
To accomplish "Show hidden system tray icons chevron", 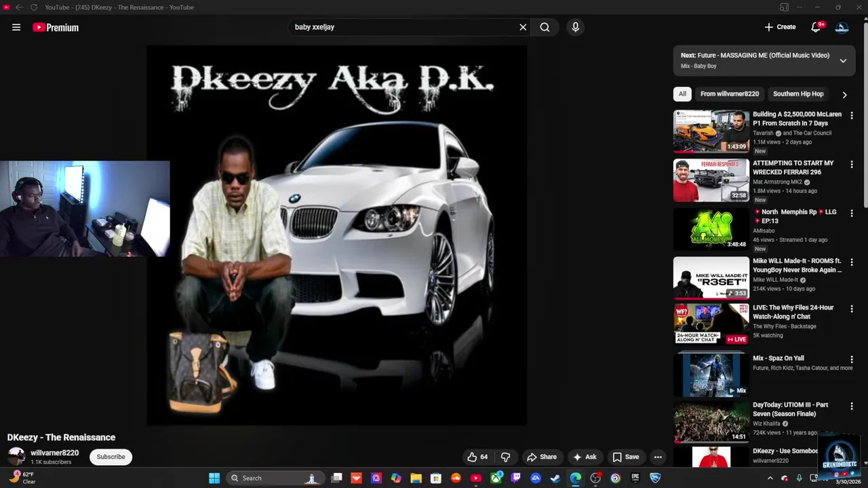I will coord(770,479).
